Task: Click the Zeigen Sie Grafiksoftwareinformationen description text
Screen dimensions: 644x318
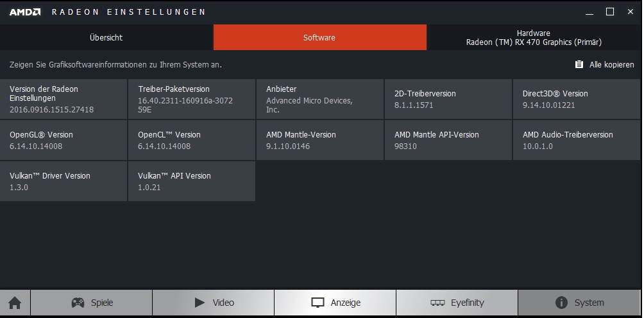Action: pyautogui.click(x=115, y=65)
